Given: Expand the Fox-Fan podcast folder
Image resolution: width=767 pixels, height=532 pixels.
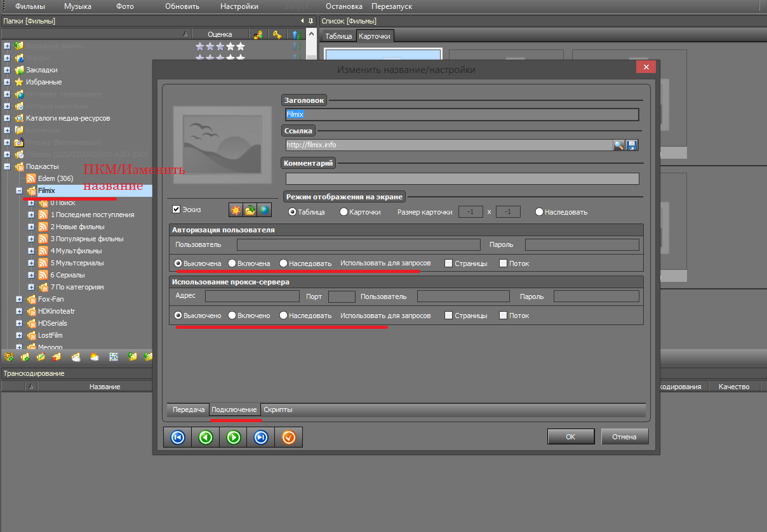Looking at the screenshot, I should click(19, 299).
